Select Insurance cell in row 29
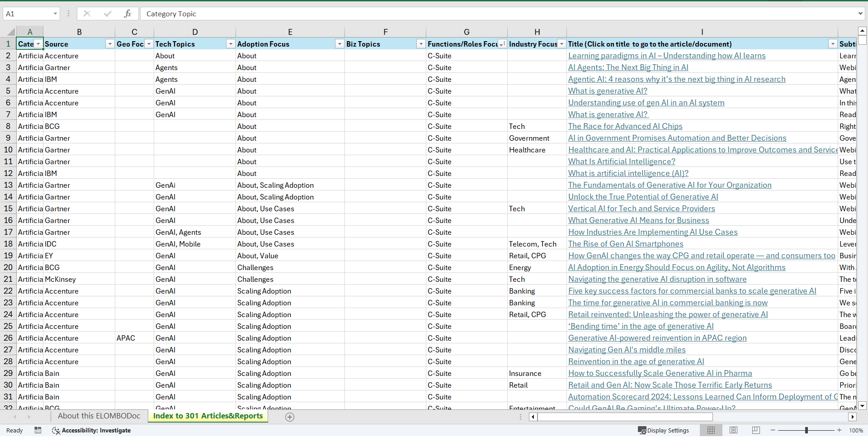This screenshot has width=868, height=437. (x=537, y=373)
